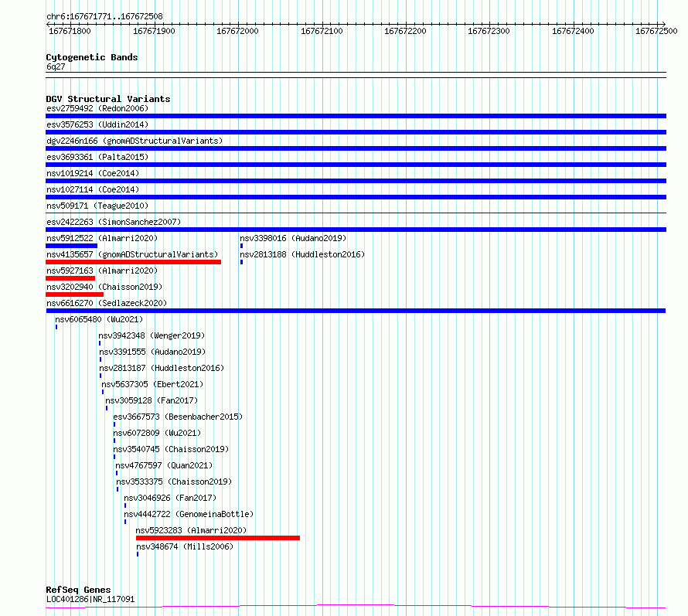Click the red bar under nsv3202940

[74, 294]
